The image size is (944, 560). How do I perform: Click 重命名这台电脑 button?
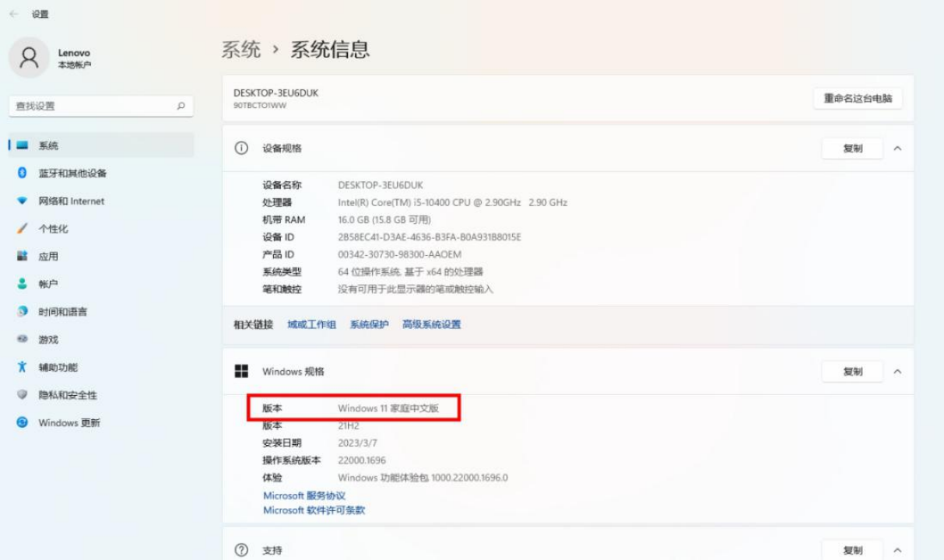[858, 98]
